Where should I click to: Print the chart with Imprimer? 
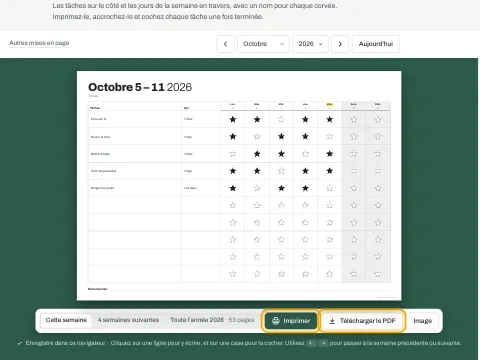pos(291,321)
